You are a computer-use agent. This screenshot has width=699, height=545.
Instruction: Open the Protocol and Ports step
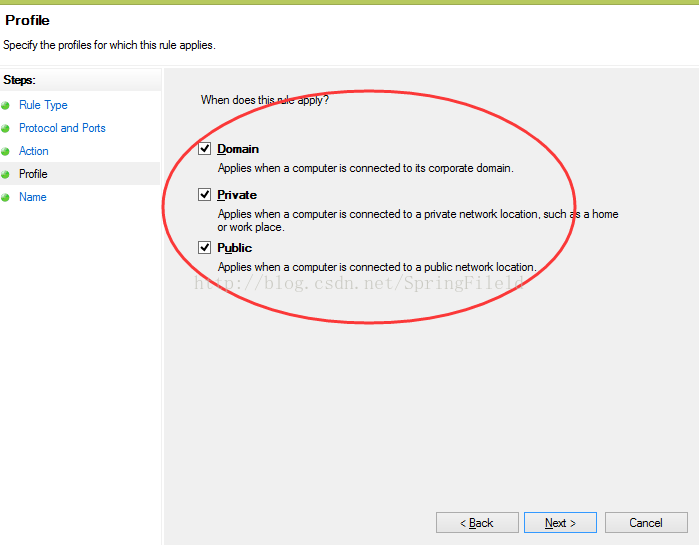point(62,128)
